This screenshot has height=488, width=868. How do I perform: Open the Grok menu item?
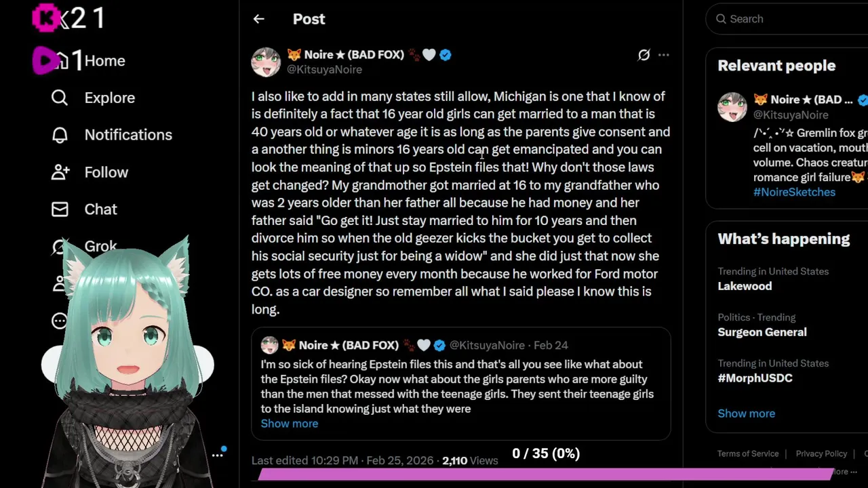pos(100,245)
